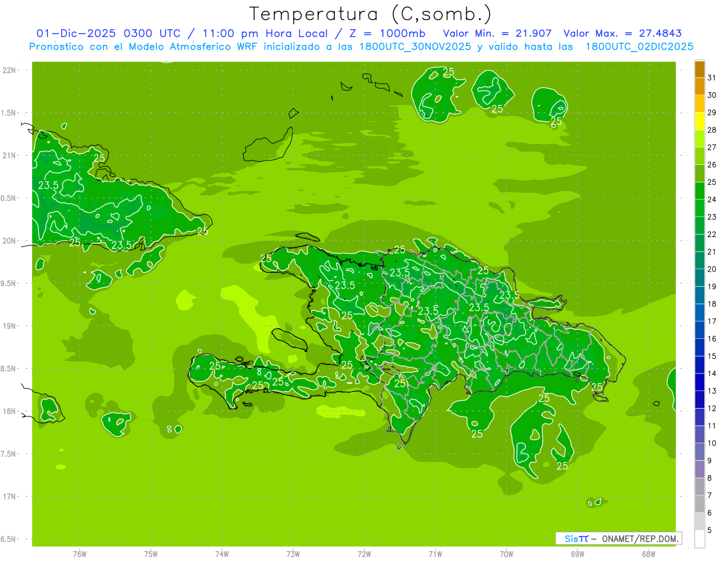Click legend value label '5'
This screenshot has width=728, height=562.
click(x=710, y=530)
